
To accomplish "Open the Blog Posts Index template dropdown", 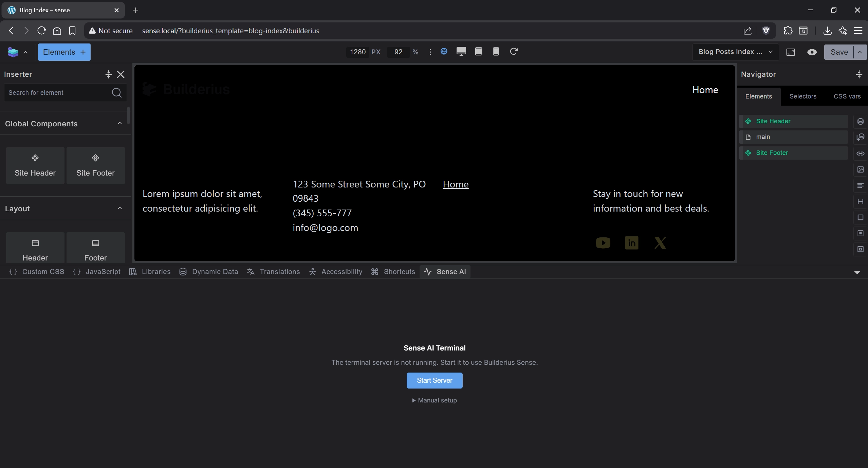I will pyautogui.click(x=735, y=52).
